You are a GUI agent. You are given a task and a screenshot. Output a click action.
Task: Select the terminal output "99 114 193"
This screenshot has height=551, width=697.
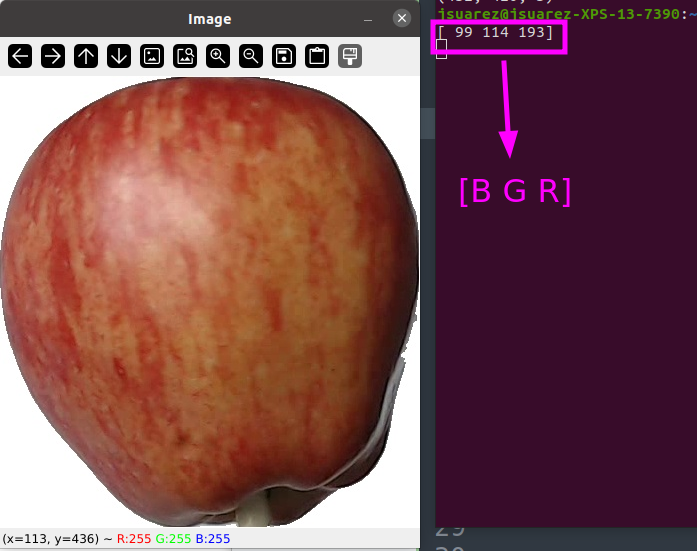[x=500, y=32]
